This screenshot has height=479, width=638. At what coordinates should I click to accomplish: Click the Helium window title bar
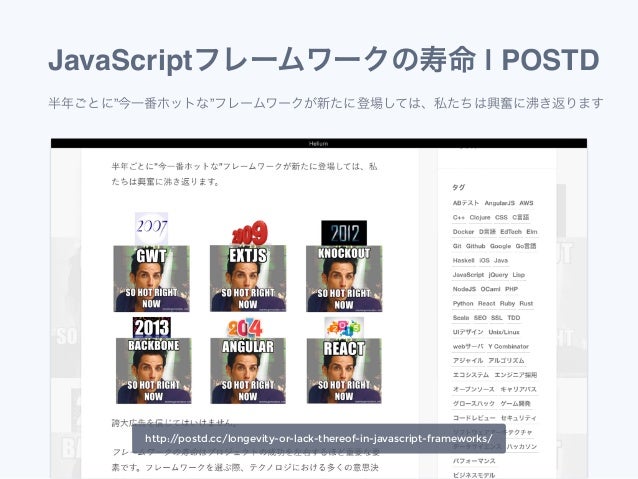coord(319,143)
